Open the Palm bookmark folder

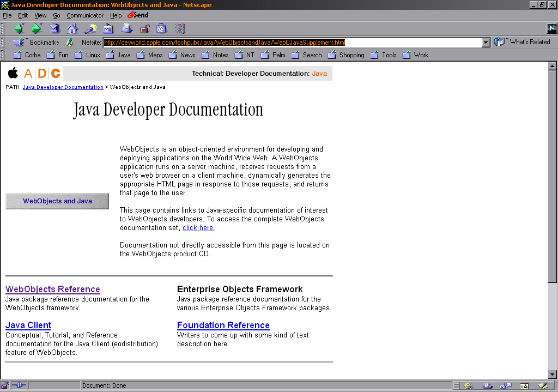click(x=274, y=55)
